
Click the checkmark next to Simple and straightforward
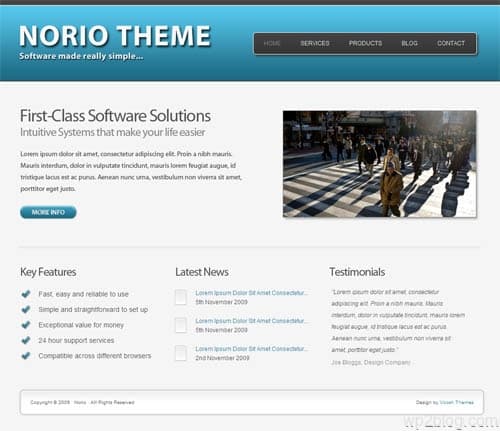coord(26,309)
